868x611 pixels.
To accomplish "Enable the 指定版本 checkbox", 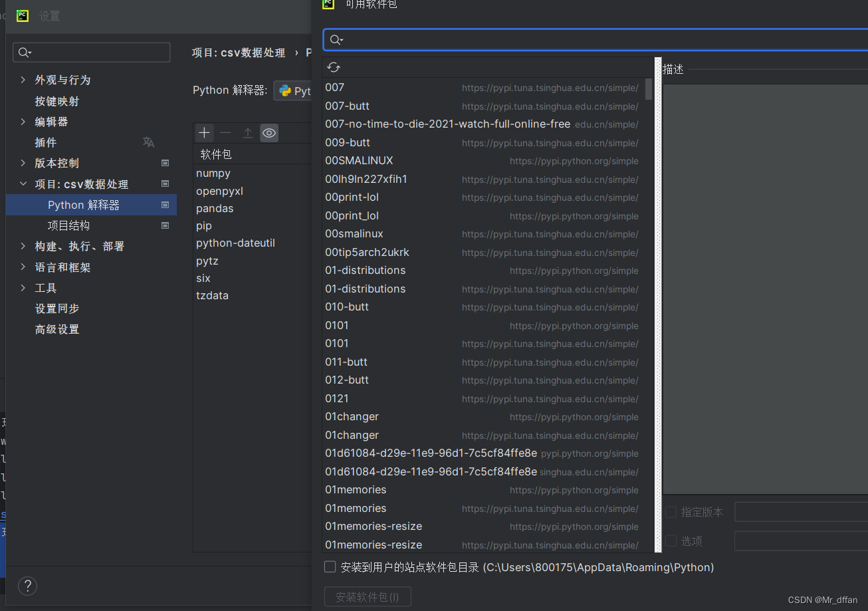I will (x=671, y=512).
